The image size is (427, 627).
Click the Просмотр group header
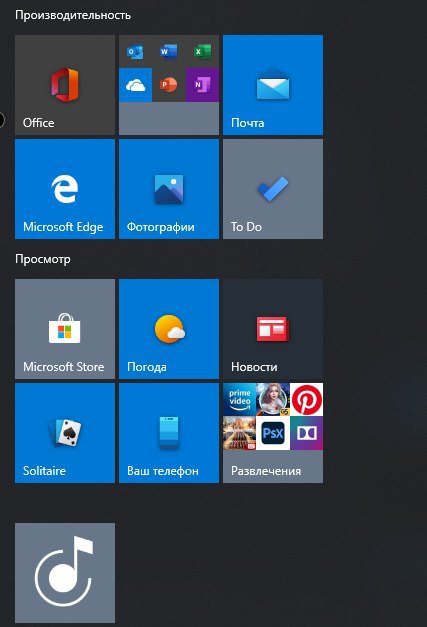[x=43, y=259]
